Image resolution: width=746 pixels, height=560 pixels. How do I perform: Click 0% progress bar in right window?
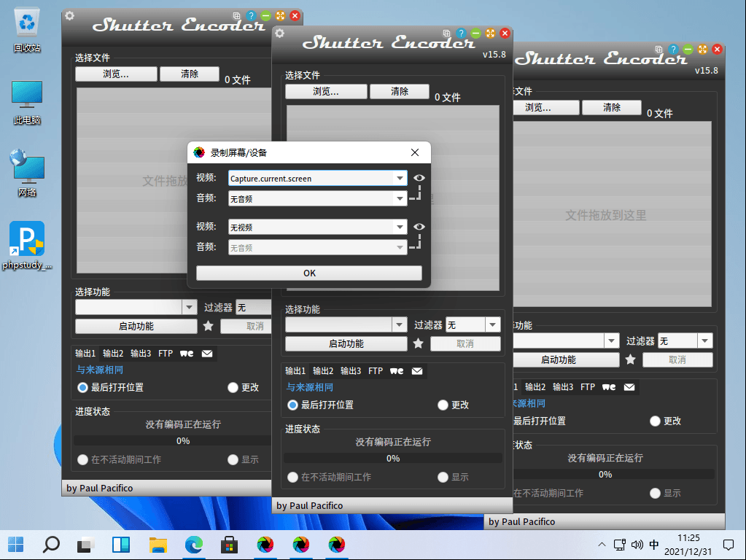coord(614,475)
